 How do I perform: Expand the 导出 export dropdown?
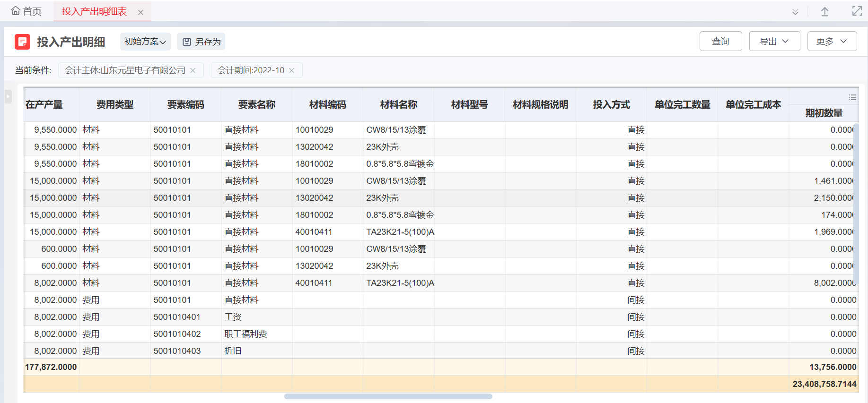[774, 41]
